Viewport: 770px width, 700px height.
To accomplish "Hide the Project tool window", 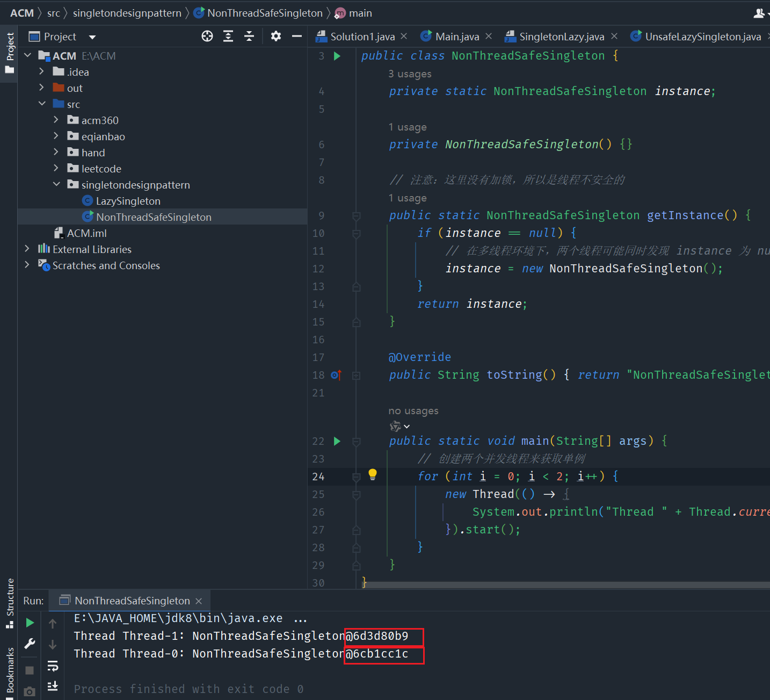I will click(297, 36).
